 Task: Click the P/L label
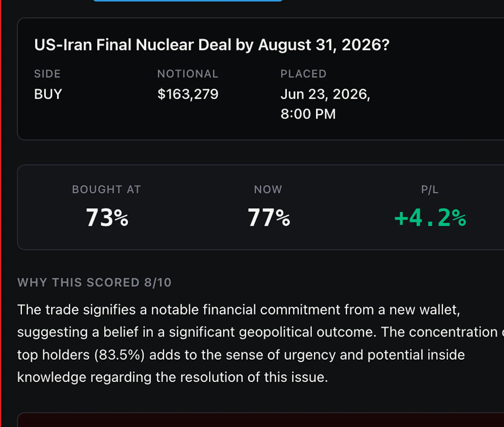430,189
